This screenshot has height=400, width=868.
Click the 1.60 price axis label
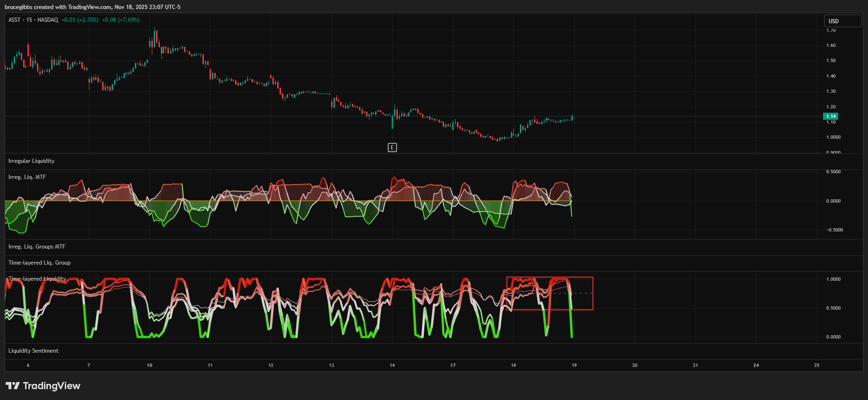831,45
